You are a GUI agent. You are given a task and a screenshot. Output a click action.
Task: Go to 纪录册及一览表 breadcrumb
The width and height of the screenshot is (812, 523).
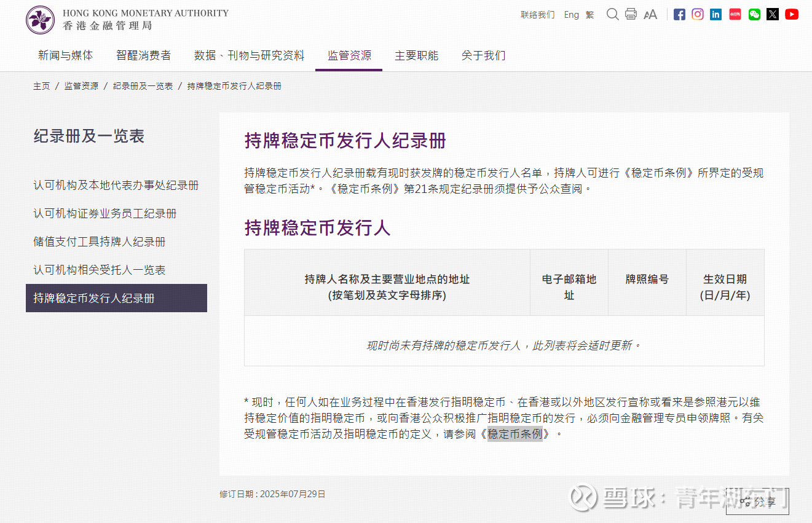[143, 86]
